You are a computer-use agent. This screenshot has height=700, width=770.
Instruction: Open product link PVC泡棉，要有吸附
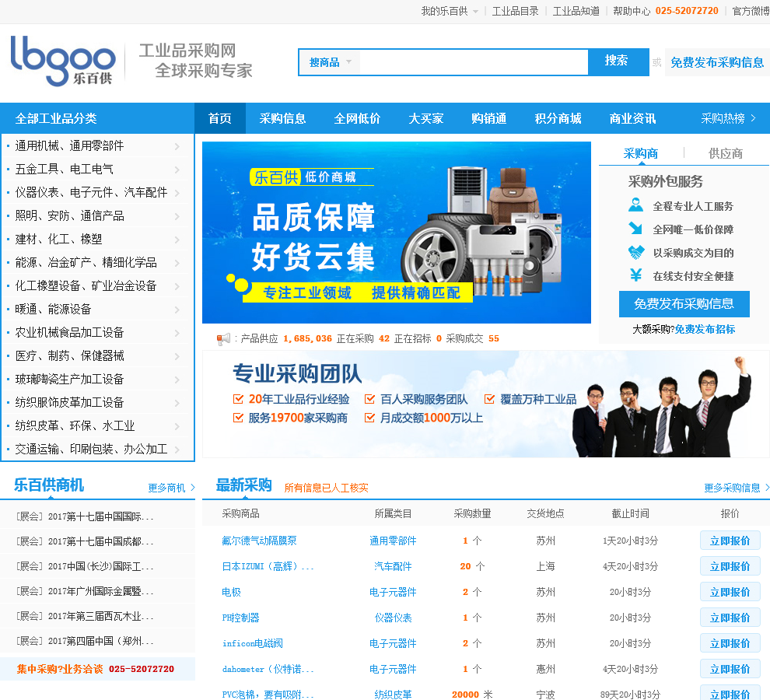pos(268,695)
